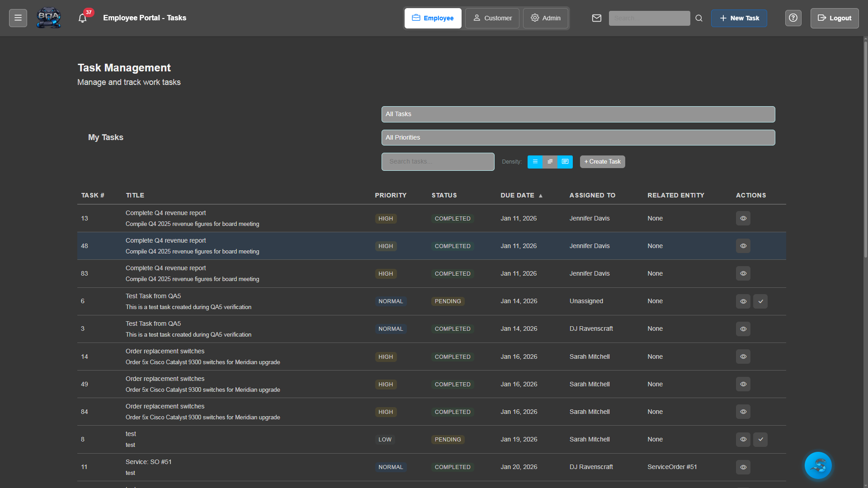The image size is (868, 488).
Task: Switch to the Admin tab
Action: (545, 18)
